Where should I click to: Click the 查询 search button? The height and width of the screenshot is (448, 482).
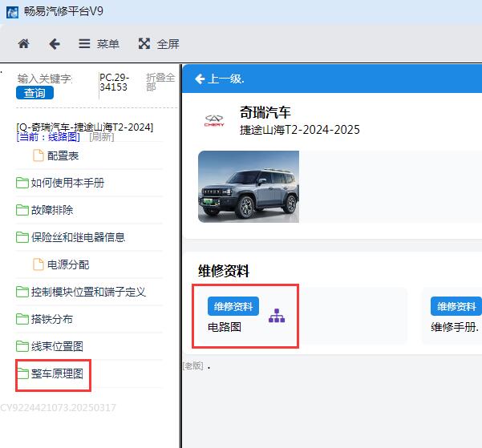click(34, 93)
